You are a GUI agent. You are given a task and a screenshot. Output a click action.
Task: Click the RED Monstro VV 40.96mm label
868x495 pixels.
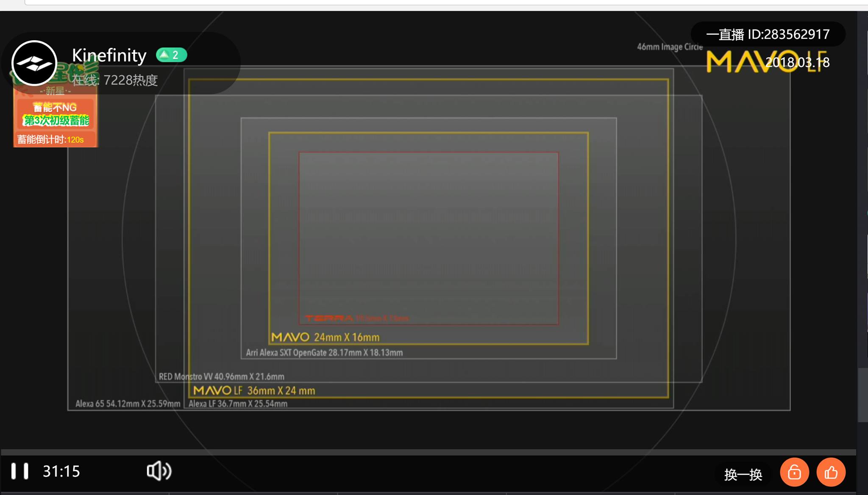tap(222, 376)
